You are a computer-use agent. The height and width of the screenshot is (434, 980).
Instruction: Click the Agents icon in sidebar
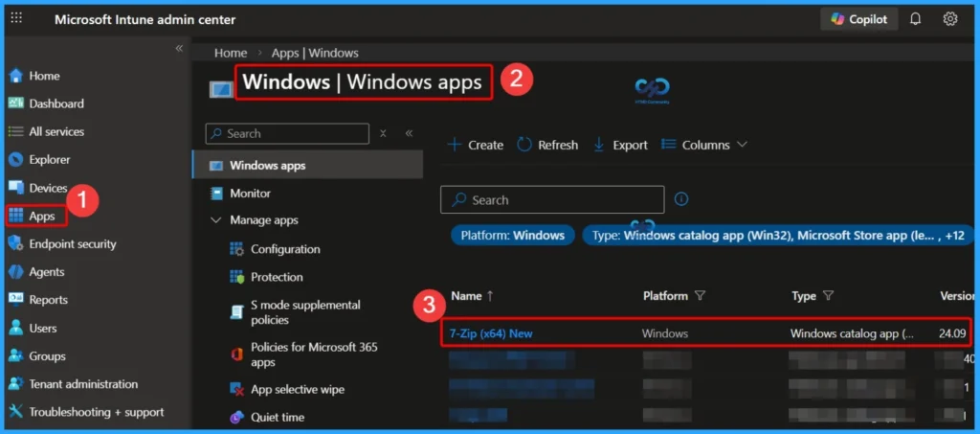pos(16,272)
